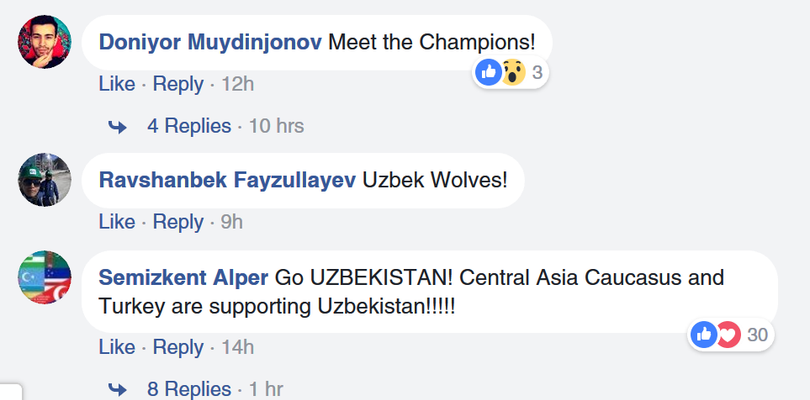
Task: Like Ravshanbek Fayzullayev's Uzbek Wolves comment
Action: [116, 221]
